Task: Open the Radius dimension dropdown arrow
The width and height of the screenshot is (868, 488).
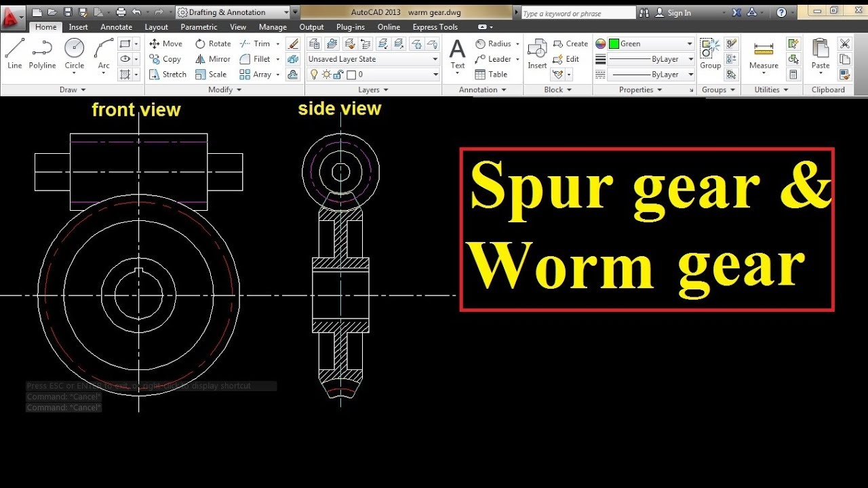Action: (x=517, y=43)
